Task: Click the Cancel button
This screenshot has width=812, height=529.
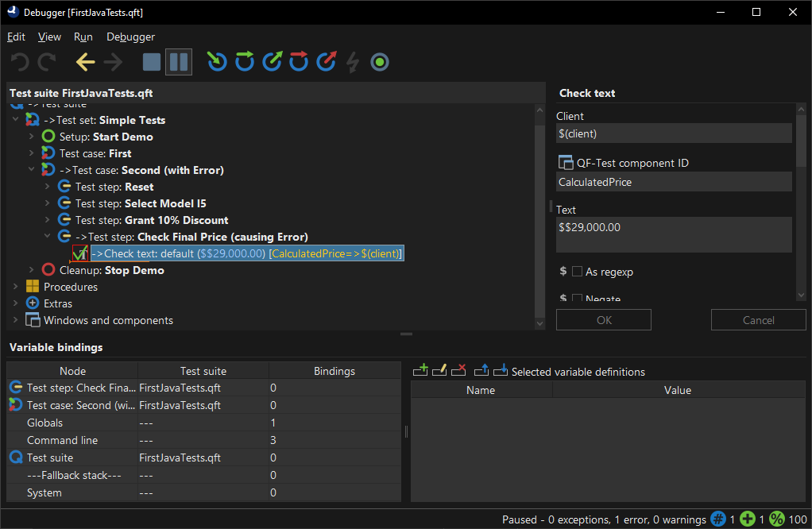Action: click(758, 320)
